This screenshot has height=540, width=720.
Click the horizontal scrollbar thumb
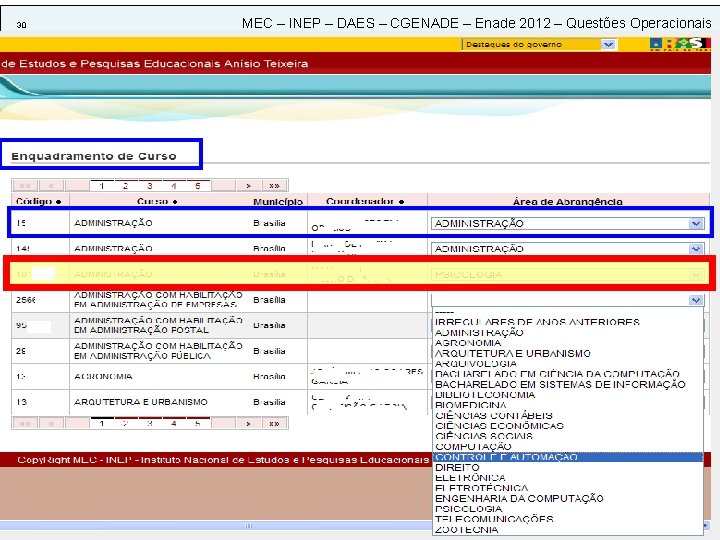(x=248, y=525)
